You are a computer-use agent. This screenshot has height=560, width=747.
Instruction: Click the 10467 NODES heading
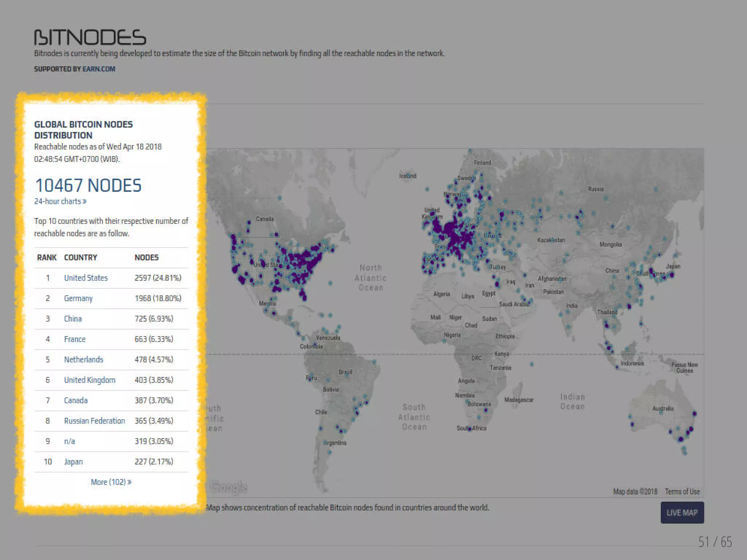(88, 185)
